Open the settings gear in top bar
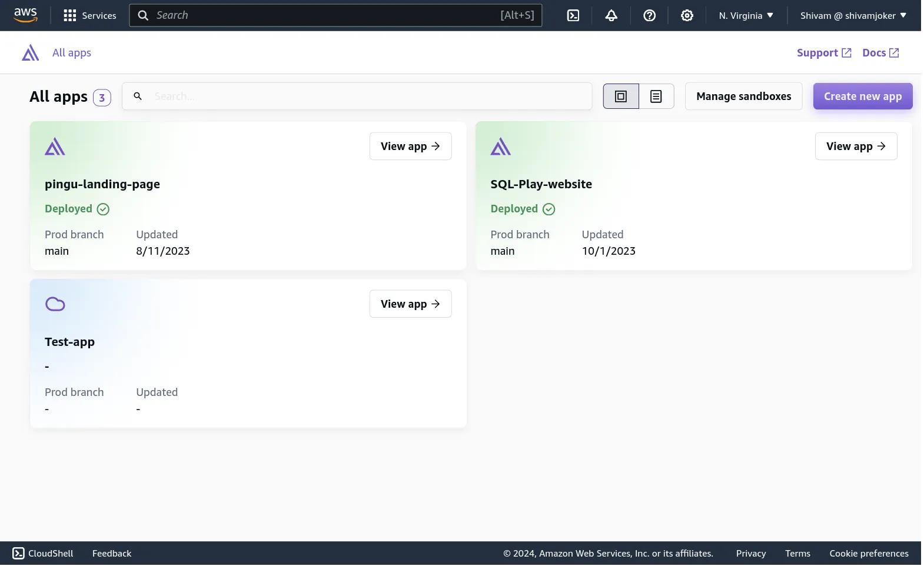The image size is (924, 566). coord(687,16)
